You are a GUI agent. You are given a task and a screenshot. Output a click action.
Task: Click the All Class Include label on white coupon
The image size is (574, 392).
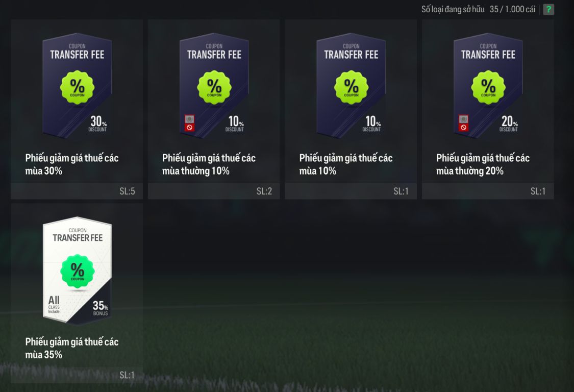click(54, 304)
